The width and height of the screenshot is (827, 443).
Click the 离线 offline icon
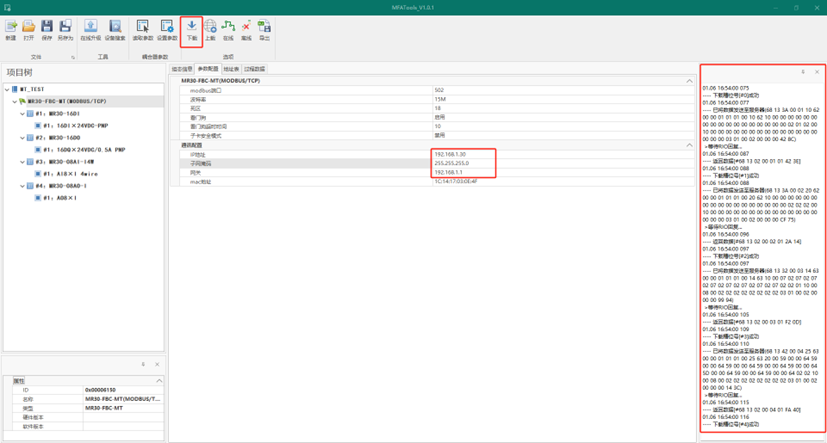pyautogui.click(x=246, y=27)
